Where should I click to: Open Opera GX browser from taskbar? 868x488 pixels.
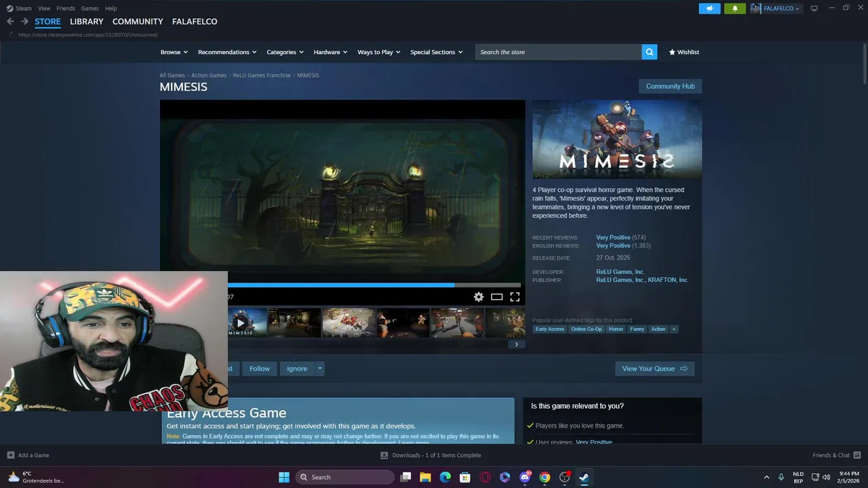tap(485, 477)
